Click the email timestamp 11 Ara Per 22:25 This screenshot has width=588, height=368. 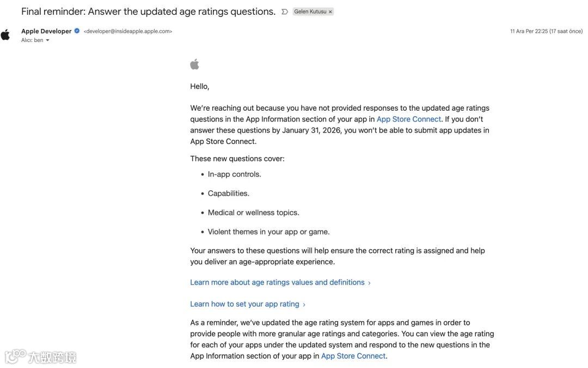tap(546, 32)
